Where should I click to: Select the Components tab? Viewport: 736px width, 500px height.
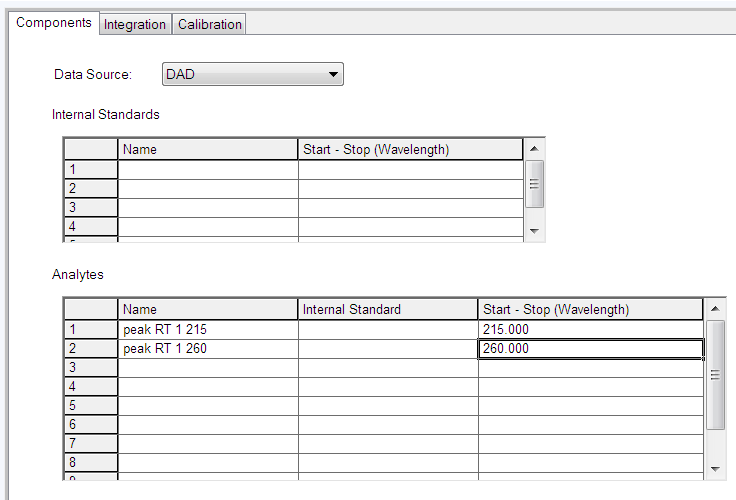click(x=54, y=23)
